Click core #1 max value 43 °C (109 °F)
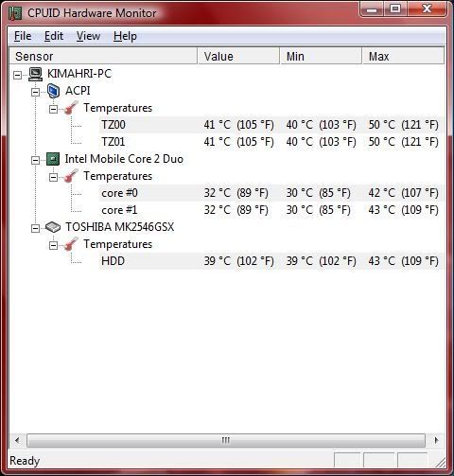 [x=404, y=210]
